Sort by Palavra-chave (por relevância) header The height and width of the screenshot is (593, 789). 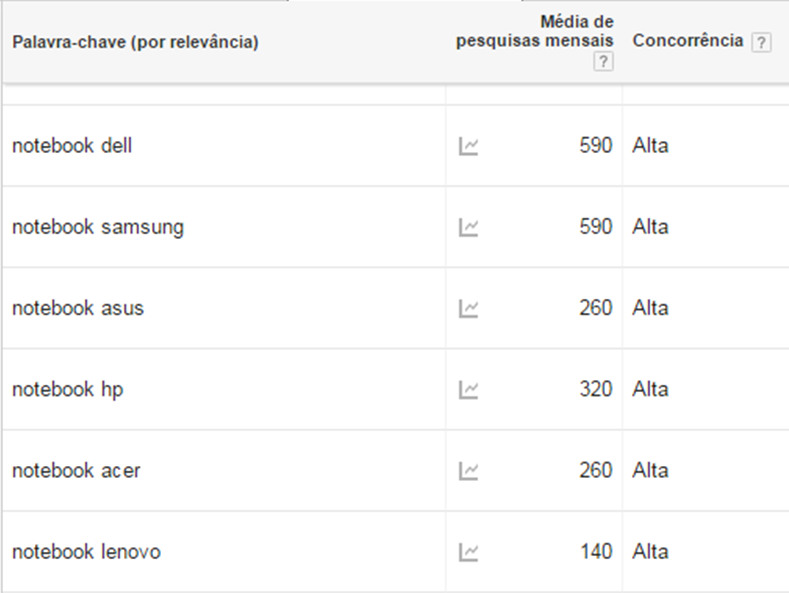[135, 42]
